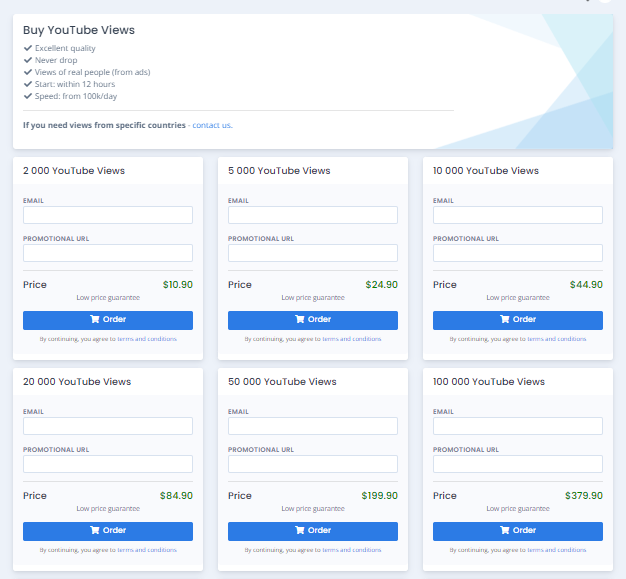Select the $24.90 price text
This screenshot has height=579, width=626.
coord(381,284)
